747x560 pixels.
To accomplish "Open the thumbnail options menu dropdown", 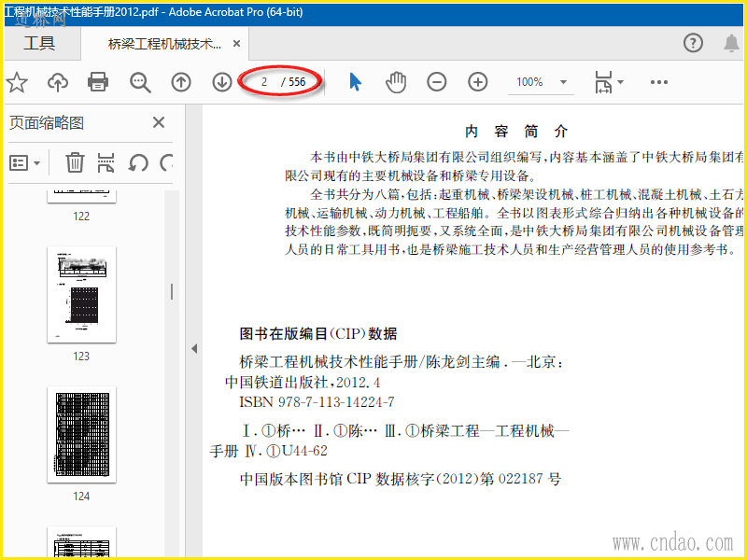I will click(x=25, y=163).
